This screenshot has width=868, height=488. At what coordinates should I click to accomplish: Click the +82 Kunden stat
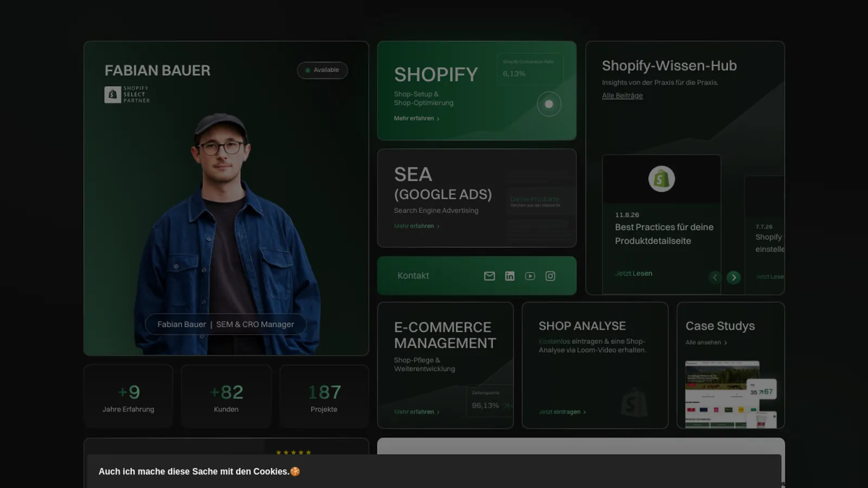pos(226,397)
